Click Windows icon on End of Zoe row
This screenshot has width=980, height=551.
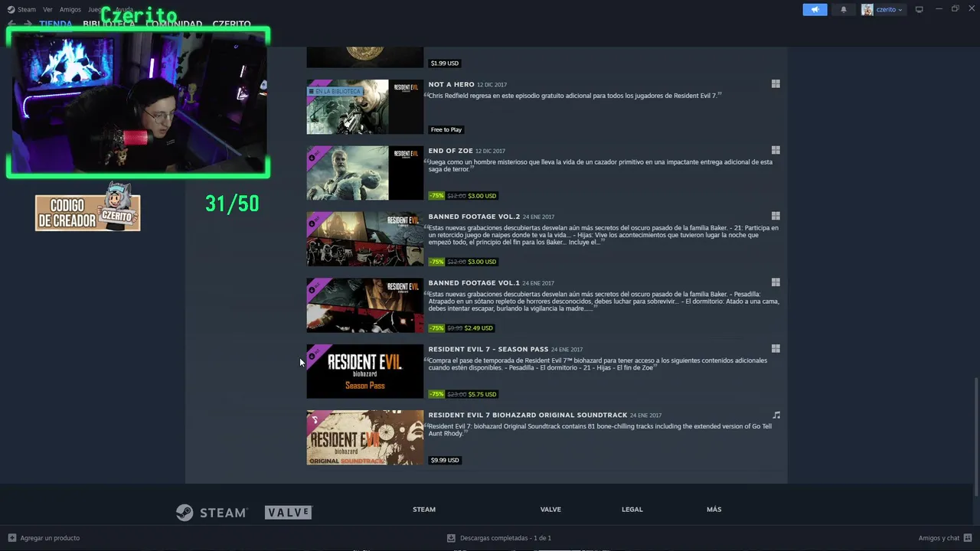[776, 151]
